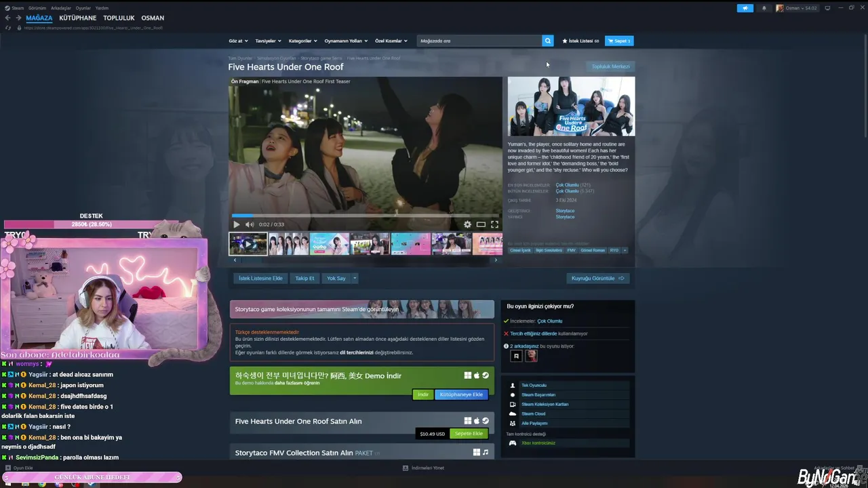Click Oyun Ekle at bottom left
The height and width of the screenshot is (488, 868).
(19, 468)
